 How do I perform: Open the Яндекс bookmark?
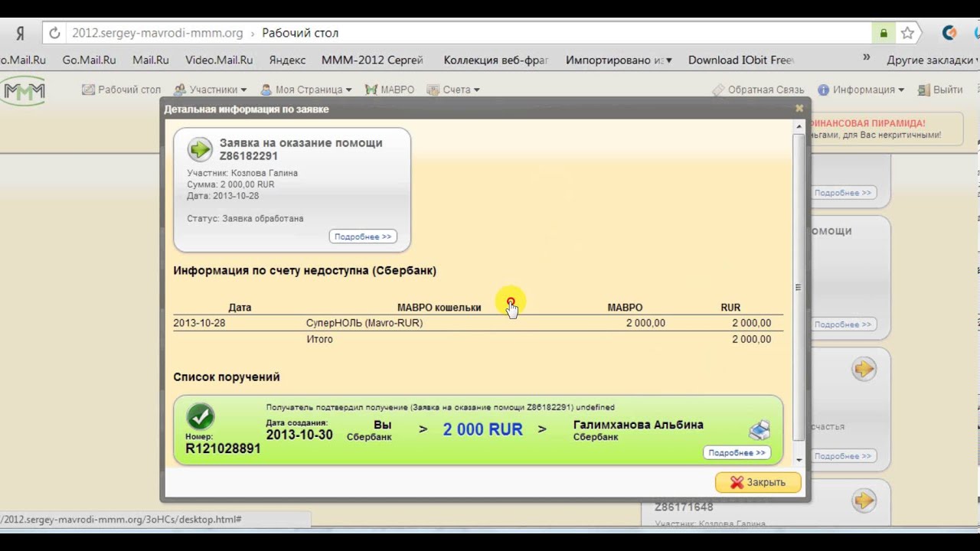[x=287, y=60]
